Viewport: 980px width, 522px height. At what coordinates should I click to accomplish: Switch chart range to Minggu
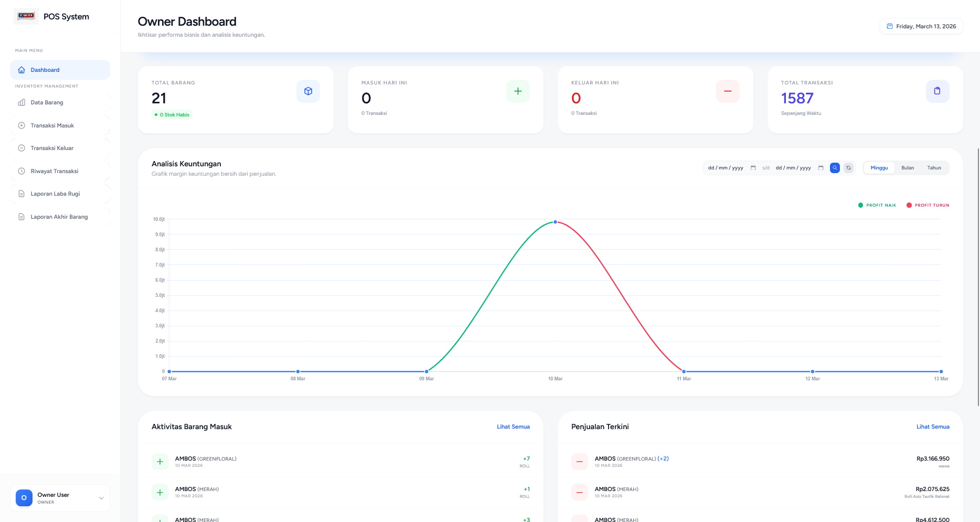[x=879, y=168]
